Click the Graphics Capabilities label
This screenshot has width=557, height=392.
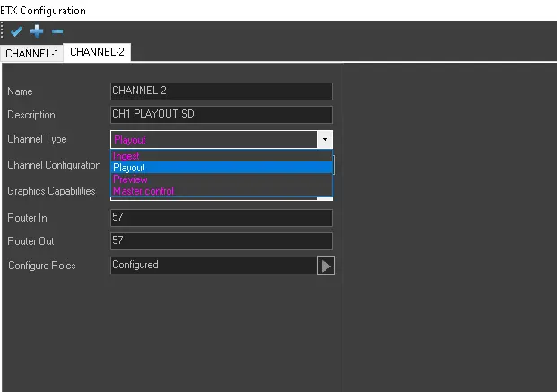50,191
